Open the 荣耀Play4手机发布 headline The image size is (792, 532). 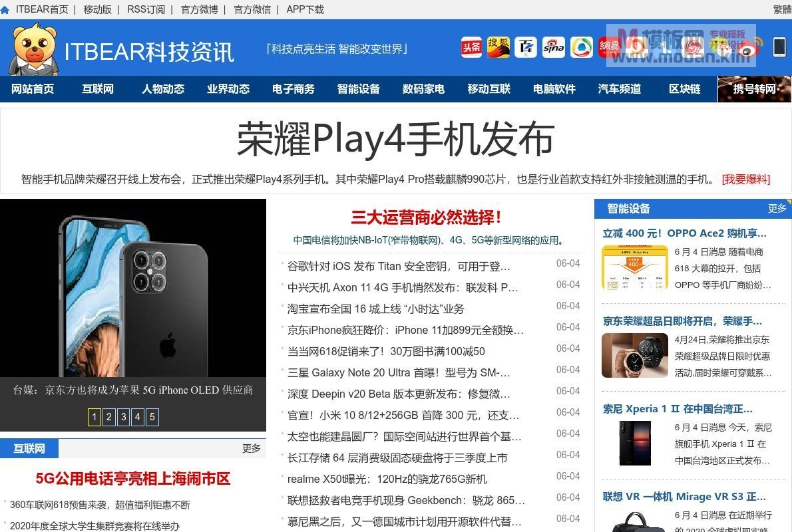tap(395, 139)
